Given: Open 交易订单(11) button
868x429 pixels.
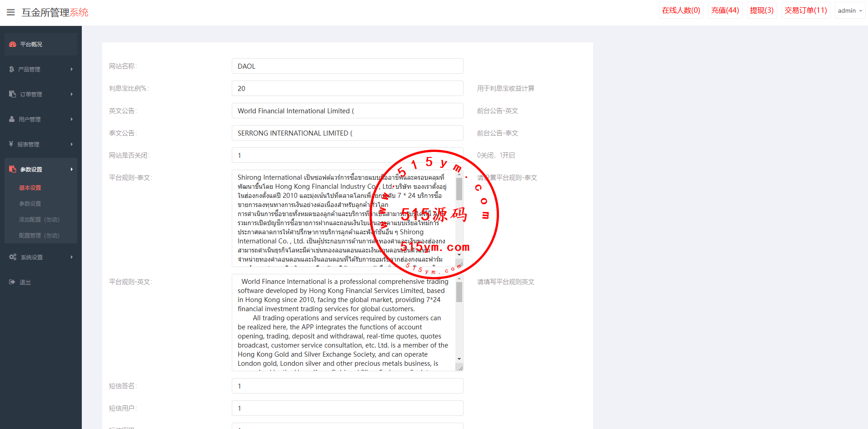Looking at the screenshot, I should 805,10.
